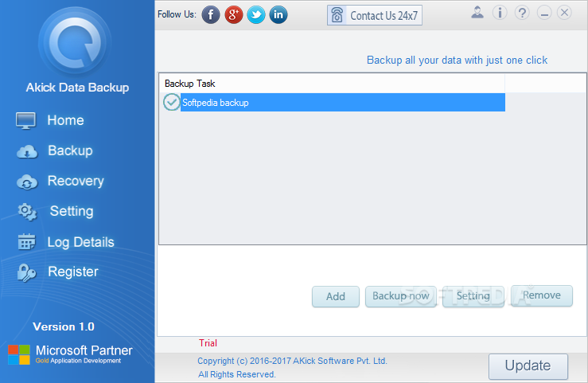Viewport: 588px width, 383px height.
Task: Click the phone icon beside Contact Us
Action: tap(337, 15)
